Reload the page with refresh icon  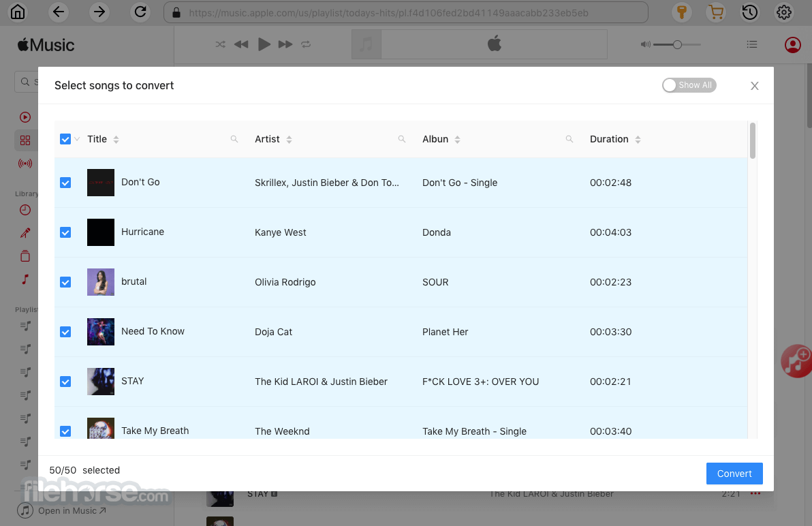140,12
